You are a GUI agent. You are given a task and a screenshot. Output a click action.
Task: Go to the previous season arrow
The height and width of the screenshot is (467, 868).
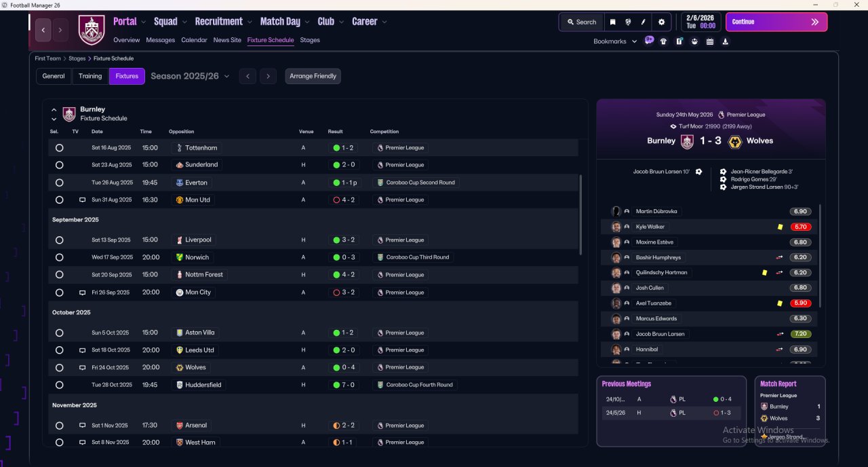tap(248, 76)
